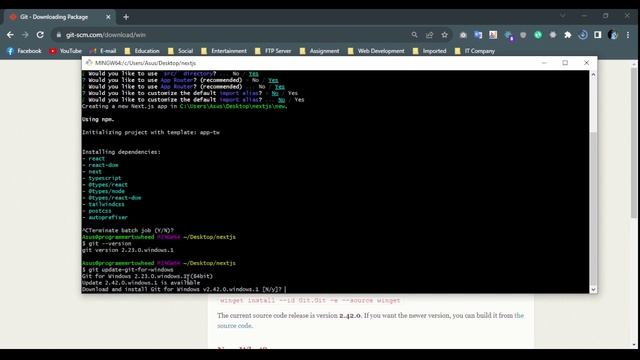
Task: Open the Assignment bookmarks folder
Action: point(320,51)
